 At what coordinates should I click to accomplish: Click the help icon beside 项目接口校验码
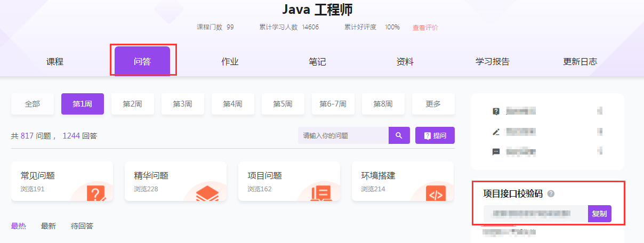click(551, 194)
